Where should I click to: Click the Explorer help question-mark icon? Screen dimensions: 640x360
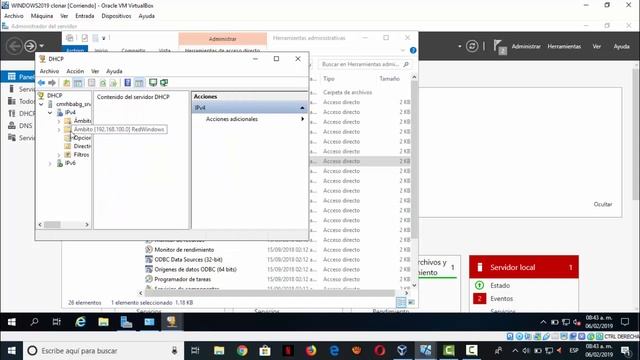click(413, 50)
